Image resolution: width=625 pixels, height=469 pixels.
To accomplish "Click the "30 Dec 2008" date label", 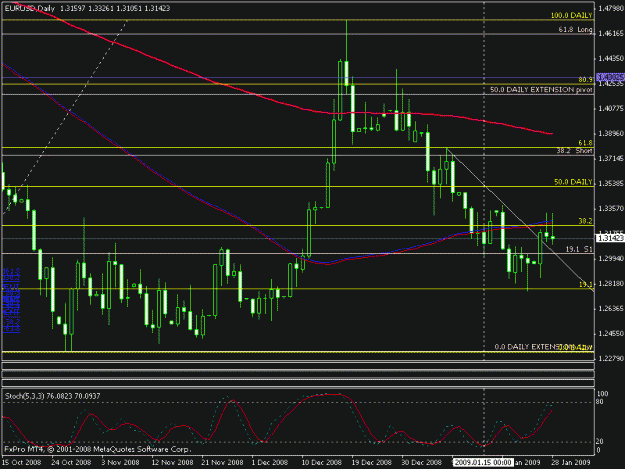I will (422, 463).
